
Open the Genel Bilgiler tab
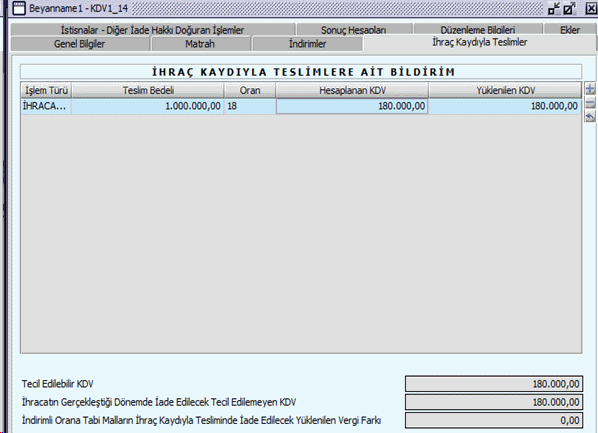click(80, 44)
